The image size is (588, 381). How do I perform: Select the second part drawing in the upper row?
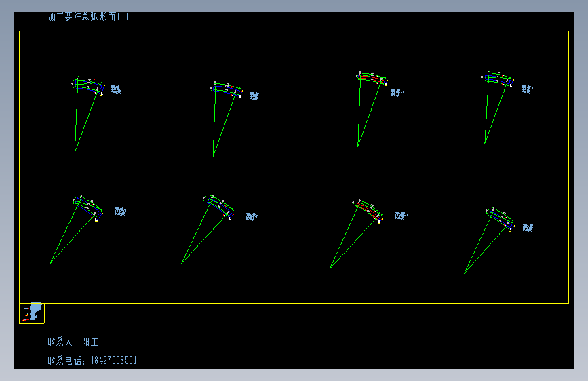click(227, 119)
